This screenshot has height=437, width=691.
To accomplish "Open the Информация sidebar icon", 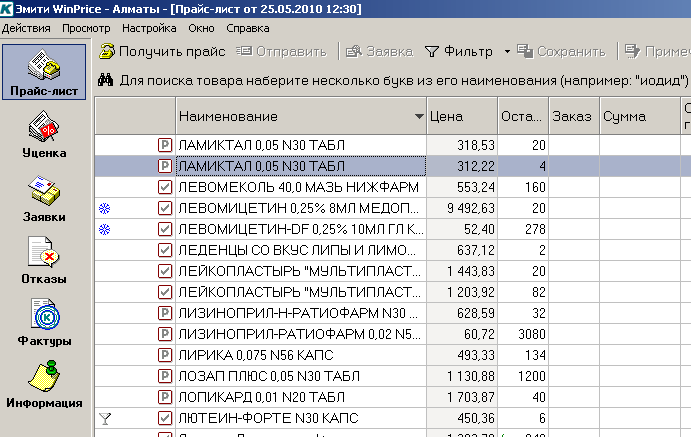I will pyautogui.click(x=43, y=383).
